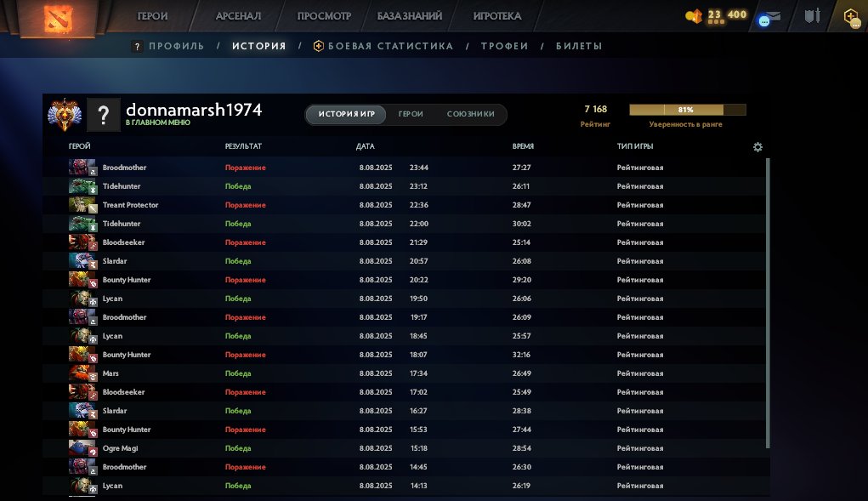Click Slardar portrait in 20:57 match
The image size is (868, 501).
click(x=82, y=261)
